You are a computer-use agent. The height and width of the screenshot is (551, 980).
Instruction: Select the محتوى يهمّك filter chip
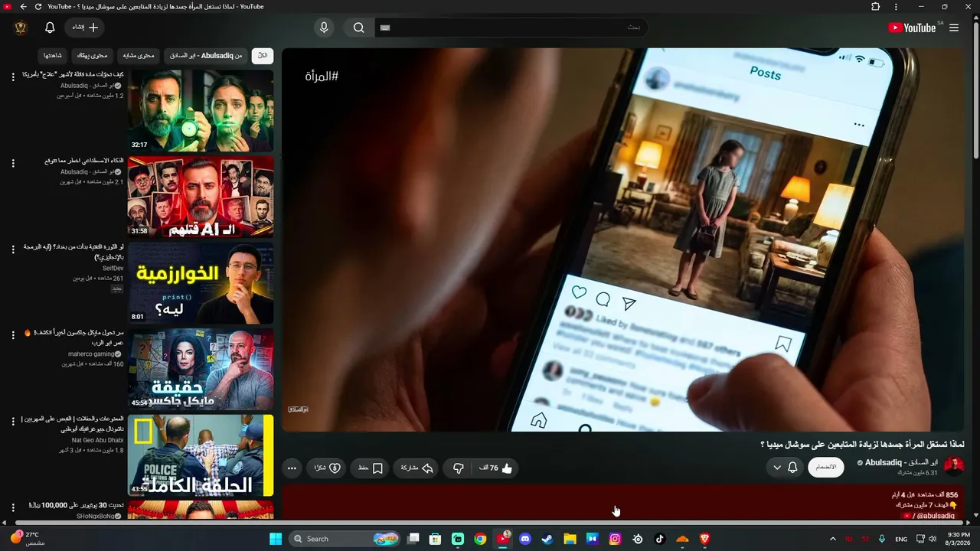[93, 56]
